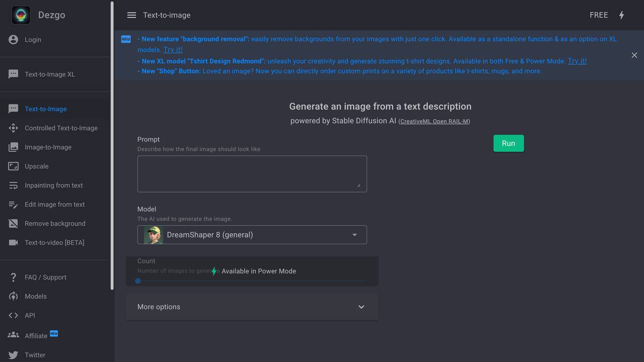Open the hamburger menu icon
Viewport: 644px width, 362px height.
pos(132,15)
